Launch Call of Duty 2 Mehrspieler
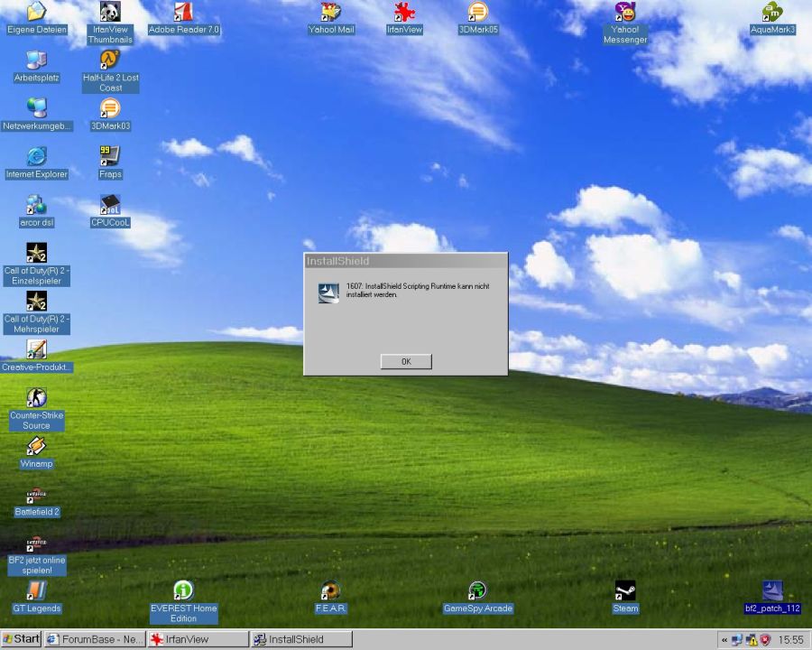812x650 pixels. [36, 312]
